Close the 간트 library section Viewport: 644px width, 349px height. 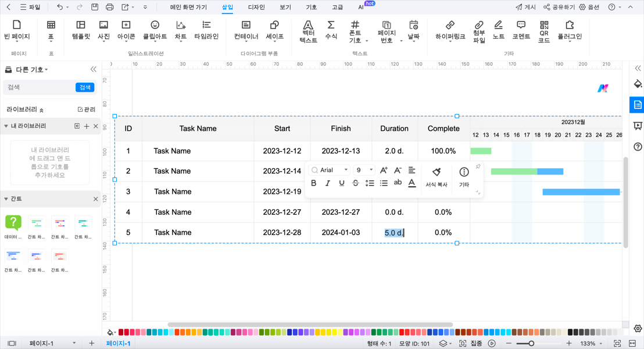point(96,199)
